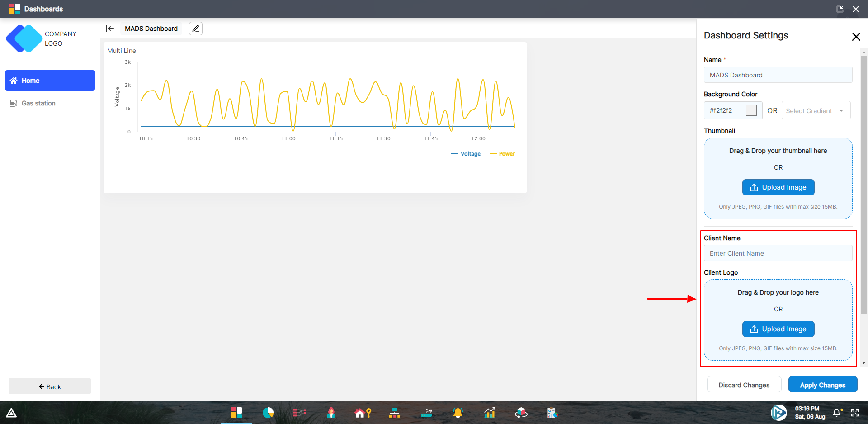868x424 pixels.
Task: Expand the Select Gradient dropdown
Action: [816, 111]
